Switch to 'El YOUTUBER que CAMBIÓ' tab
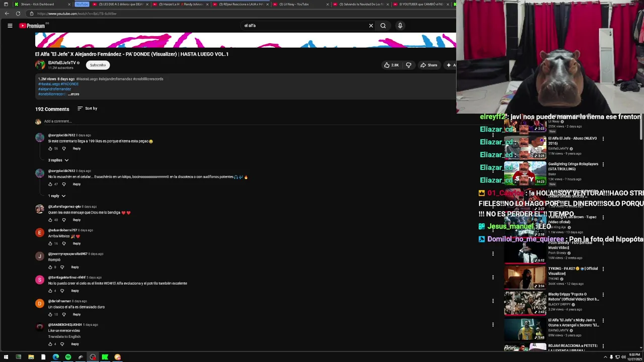The width and height of the screenshot is (644, 362). pyautogui.click(x=420, y=4)
